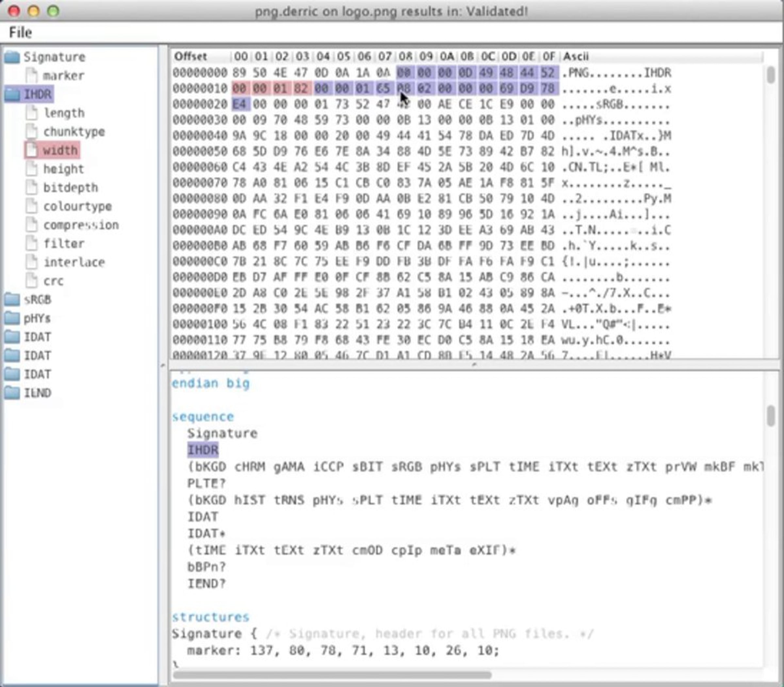Select the colourtype field in tree

77,206
